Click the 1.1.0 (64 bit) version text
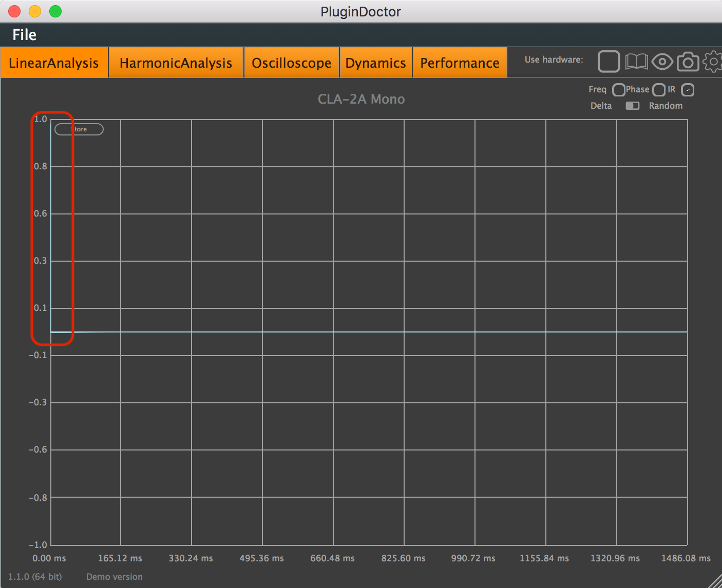 click(x=35, y=577)
